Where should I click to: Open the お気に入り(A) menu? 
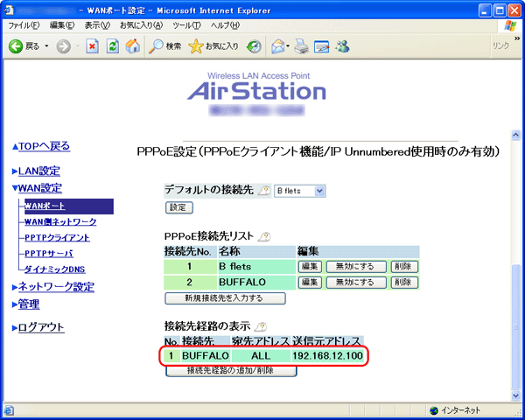click(141, 25)
